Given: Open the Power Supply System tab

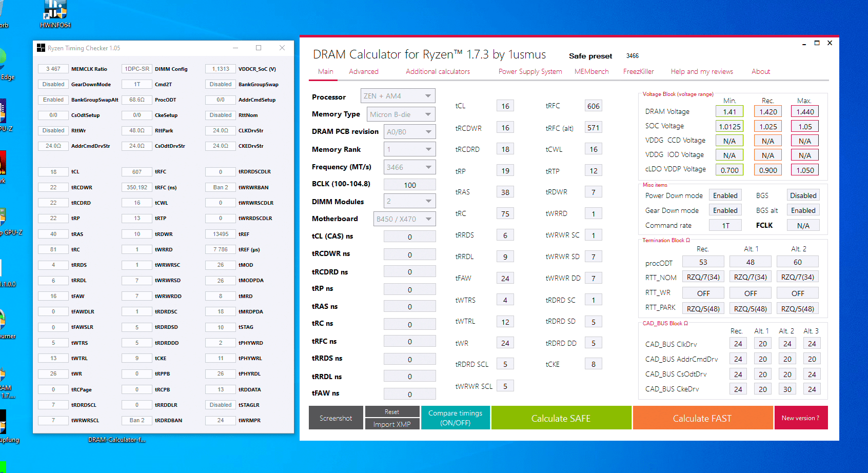Looking at the screenshot, I should click(x=530, y=71).
